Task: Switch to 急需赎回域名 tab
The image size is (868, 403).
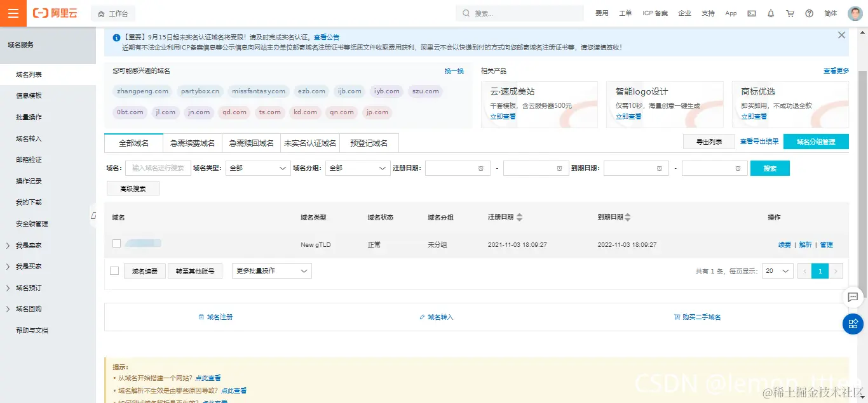Action: coord(252,143)
